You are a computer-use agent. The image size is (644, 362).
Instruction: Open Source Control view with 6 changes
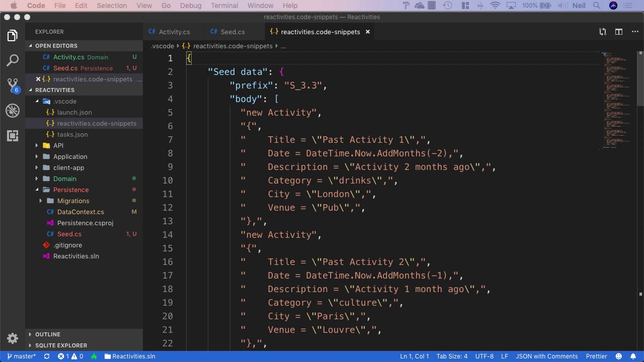pos(13,85)
